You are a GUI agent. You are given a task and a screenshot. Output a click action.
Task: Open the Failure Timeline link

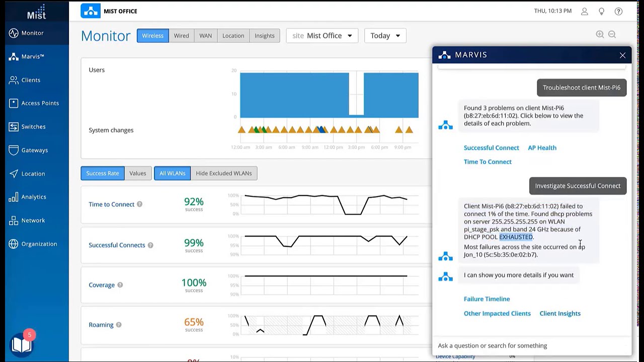tap(487, 299)
